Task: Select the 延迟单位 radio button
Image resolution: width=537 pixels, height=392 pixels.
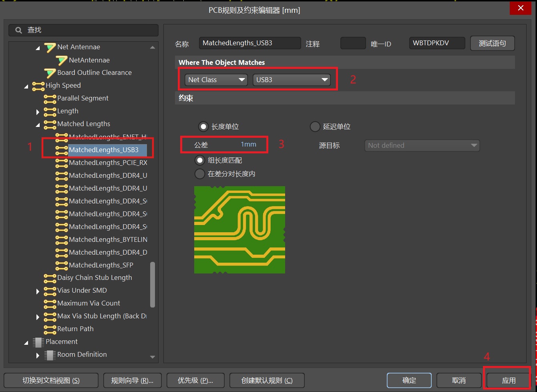Action: [315, 127]
